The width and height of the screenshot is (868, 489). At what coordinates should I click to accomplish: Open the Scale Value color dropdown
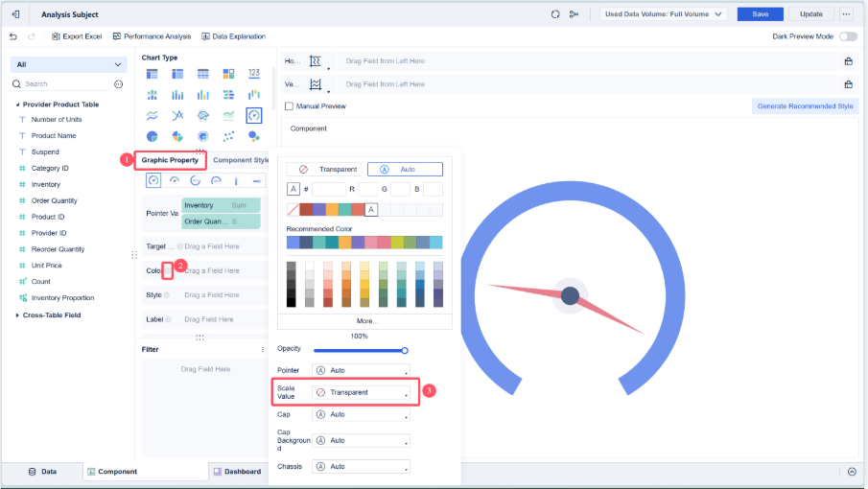click(361, 392)
